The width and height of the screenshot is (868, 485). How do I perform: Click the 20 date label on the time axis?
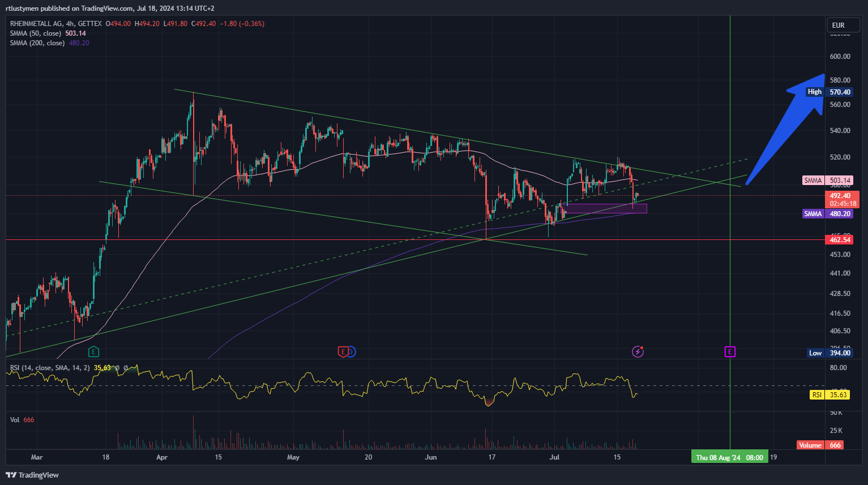tap(369, 457)
